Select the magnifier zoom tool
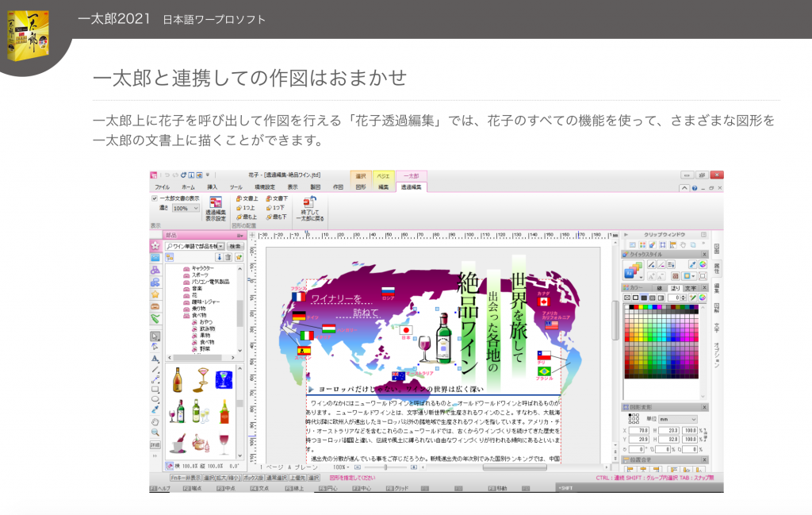This screenshot has width=812, height=515. click(155, 432)
